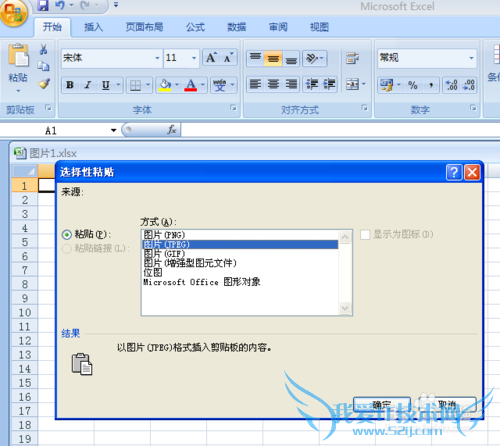
Task: Decrease decimal places
Action: point(469,85)
